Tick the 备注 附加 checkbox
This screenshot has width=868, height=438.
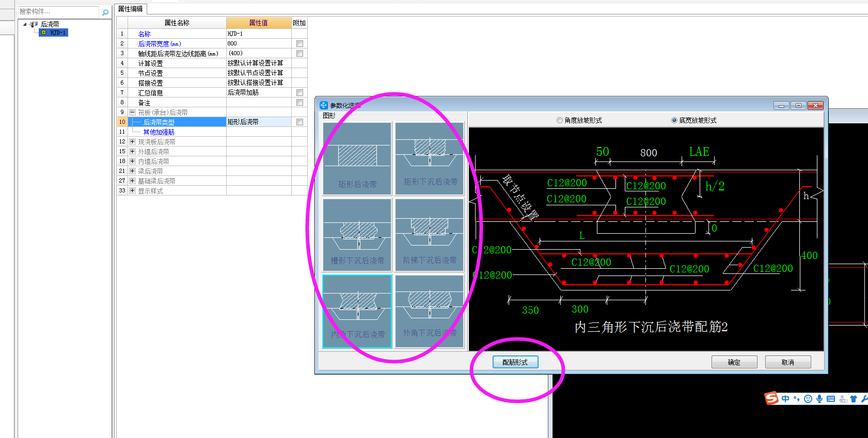point(299,103)
